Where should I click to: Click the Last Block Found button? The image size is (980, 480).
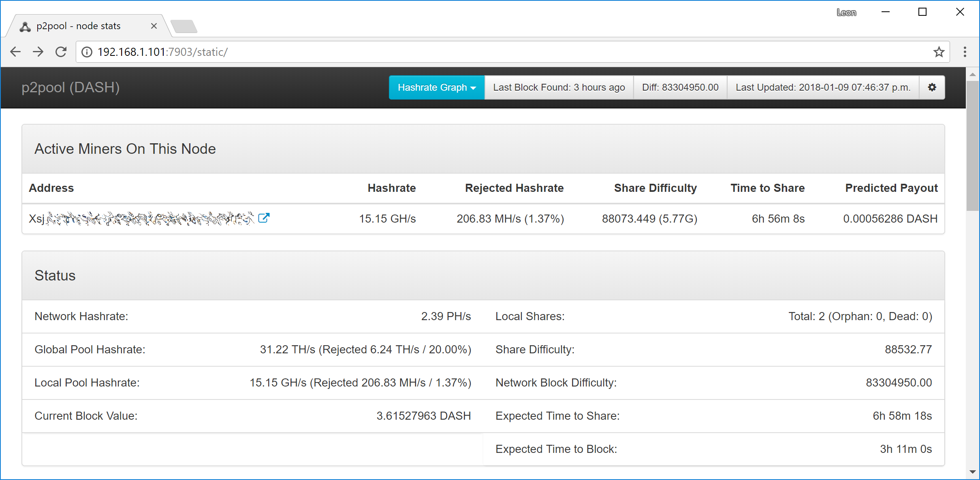pos(559,87)
